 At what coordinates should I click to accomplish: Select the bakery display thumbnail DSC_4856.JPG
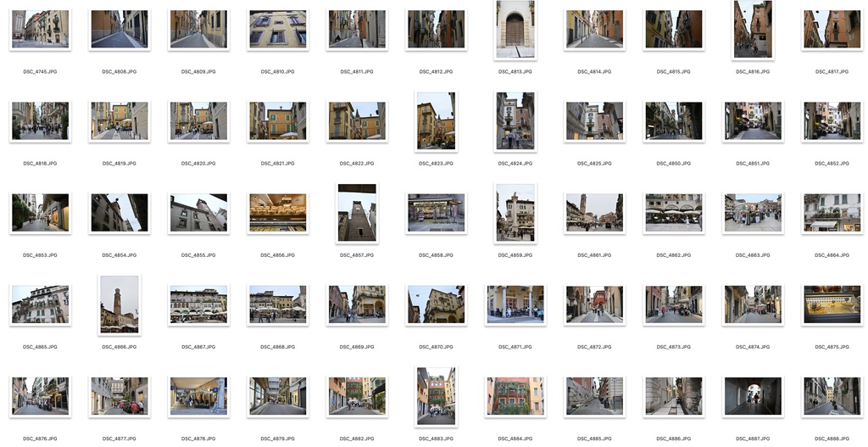[277, 213]
